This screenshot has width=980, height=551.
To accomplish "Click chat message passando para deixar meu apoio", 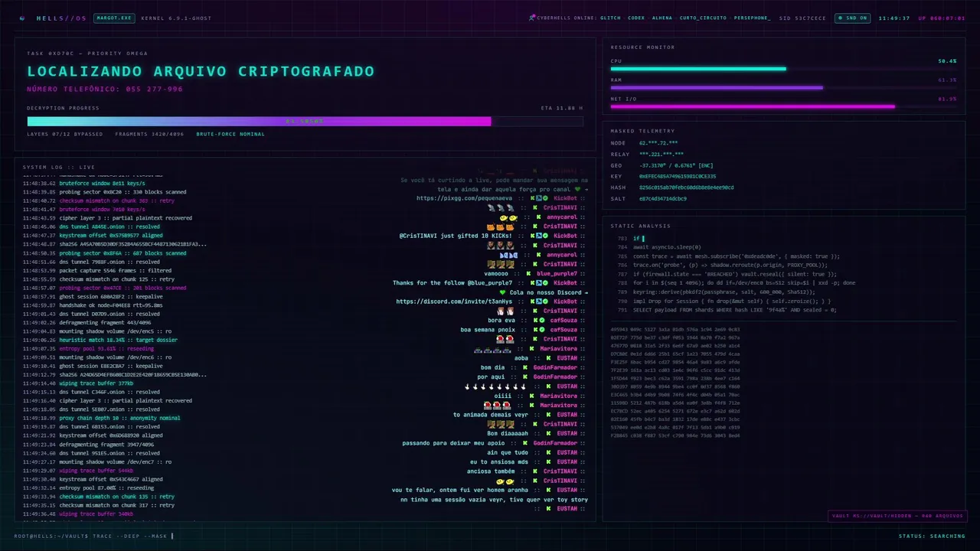I will coord(453,443).
